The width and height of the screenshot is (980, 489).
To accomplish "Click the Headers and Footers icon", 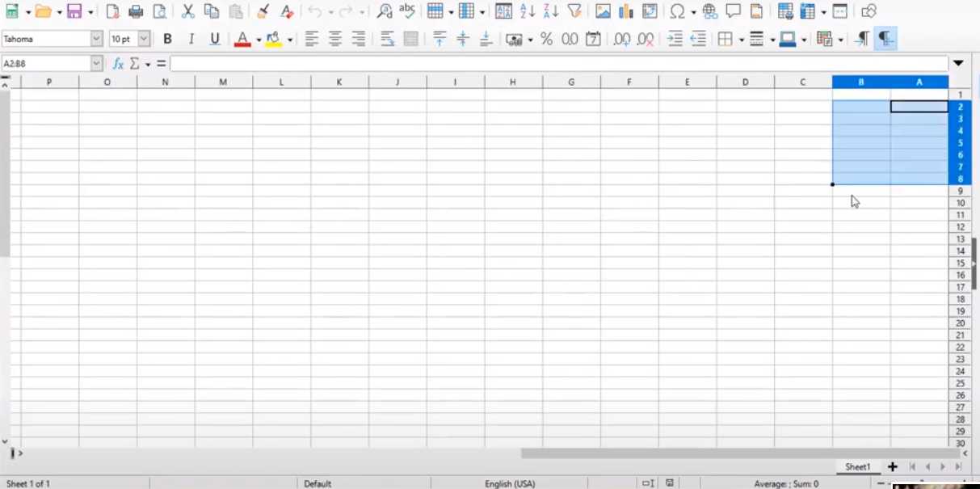I will [x=757, y=11].
